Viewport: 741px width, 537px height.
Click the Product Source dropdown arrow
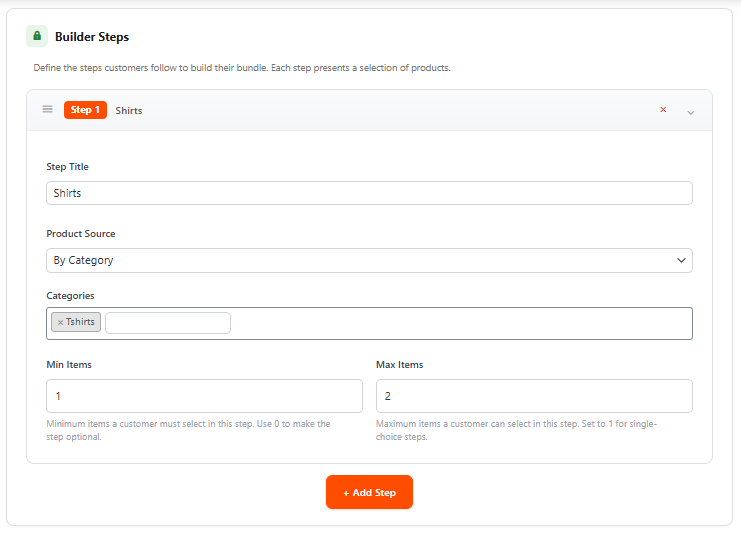pos(681,260)
